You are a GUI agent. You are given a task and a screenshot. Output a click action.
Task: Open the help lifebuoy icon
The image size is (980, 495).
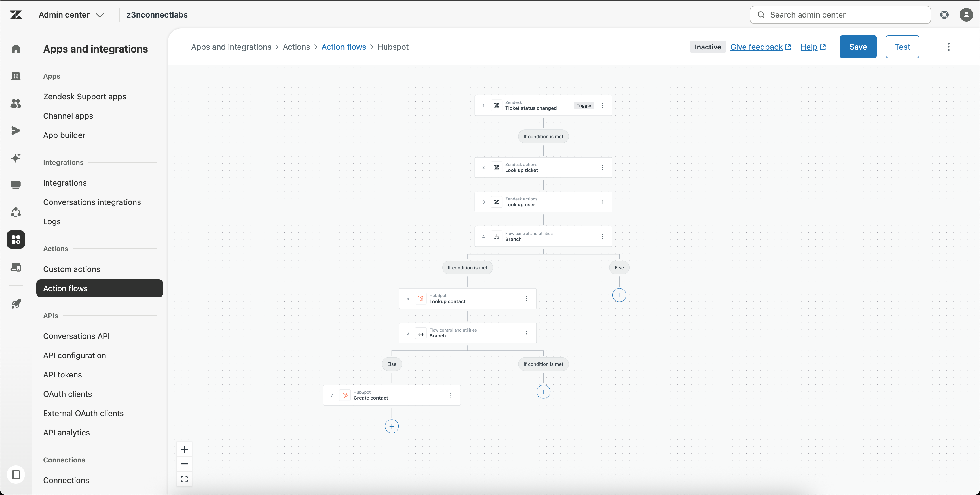tap(944, 14)
